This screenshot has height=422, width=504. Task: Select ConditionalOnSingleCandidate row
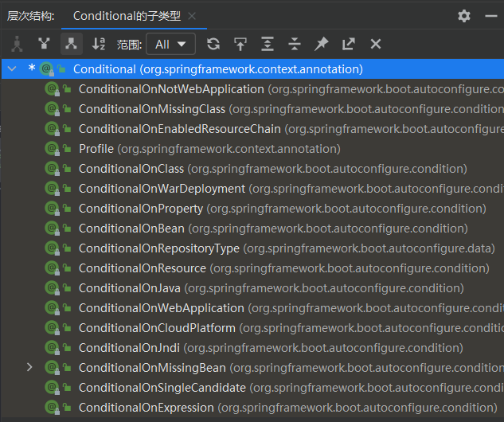[x=252, y=388]
